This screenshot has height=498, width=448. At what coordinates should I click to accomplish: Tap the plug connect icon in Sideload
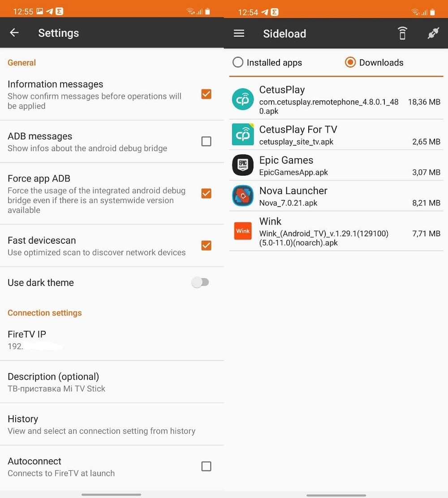coord(433,33)
